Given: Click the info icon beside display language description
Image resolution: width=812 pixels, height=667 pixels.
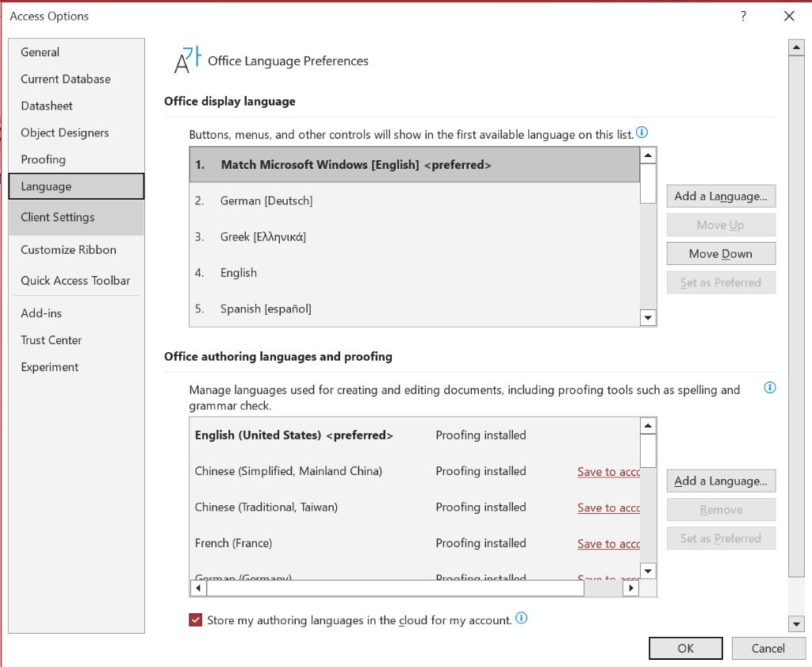Looking at the screenshot, I should click(642, 132).
